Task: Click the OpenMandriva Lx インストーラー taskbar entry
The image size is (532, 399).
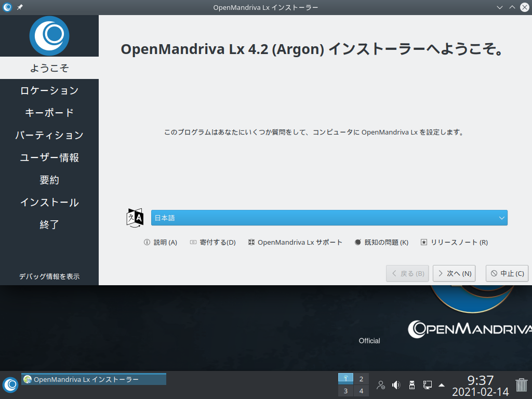Action: (x=94, y=379)
